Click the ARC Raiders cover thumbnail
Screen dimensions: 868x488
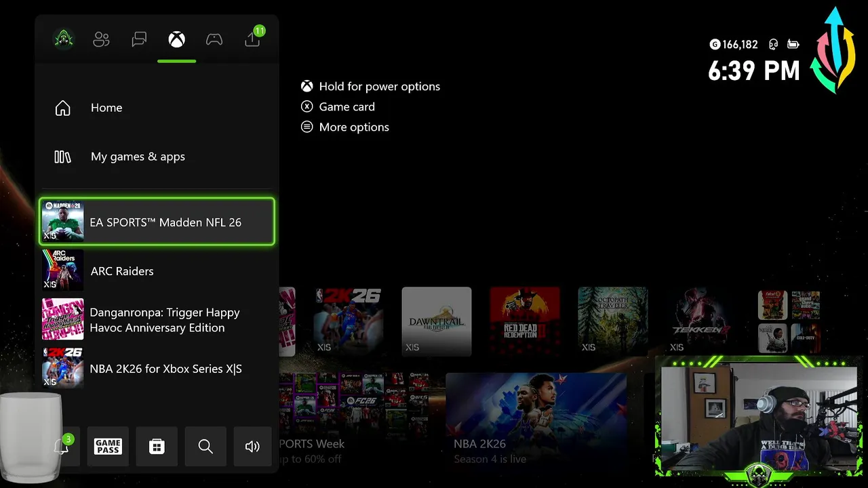click(x=62, y=270)
